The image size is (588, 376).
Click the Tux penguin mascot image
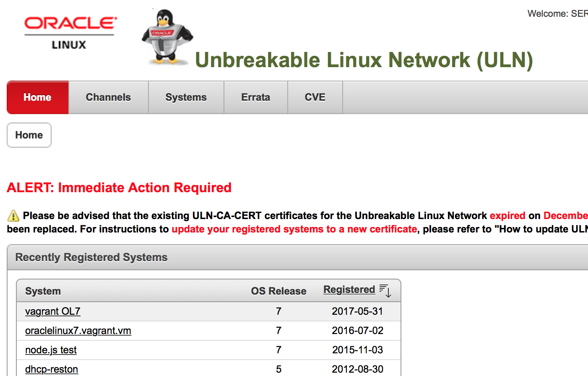click(x=167, y=38)
